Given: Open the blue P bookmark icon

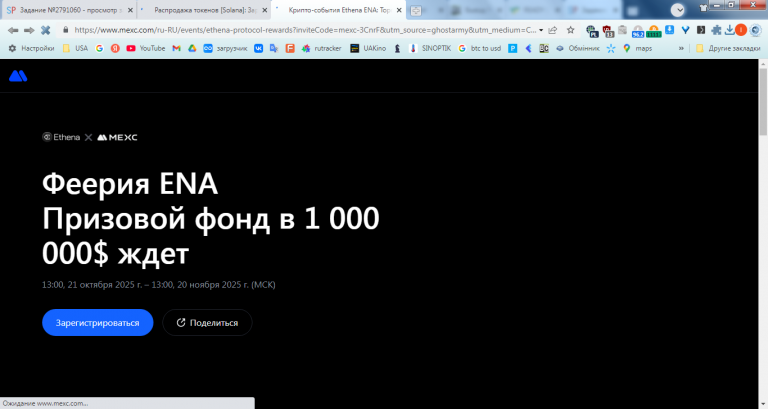Looking at the screenshot, I should 512,48.
